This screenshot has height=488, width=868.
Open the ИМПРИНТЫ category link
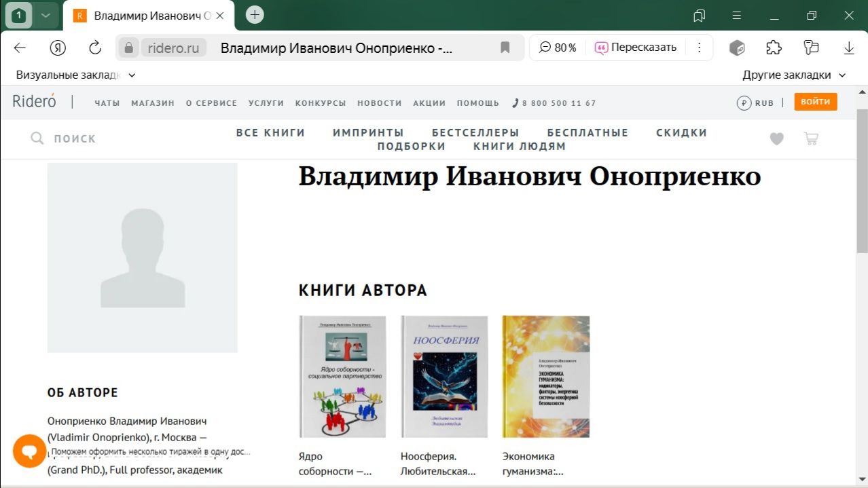point(368,132)
